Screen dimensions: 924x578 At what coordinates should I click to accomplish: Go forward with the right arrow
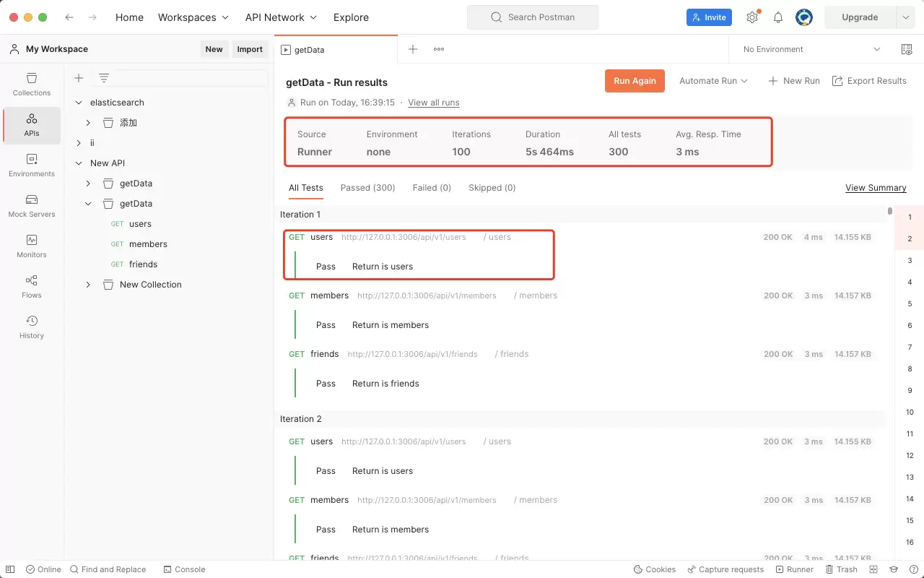click(92, 17)
